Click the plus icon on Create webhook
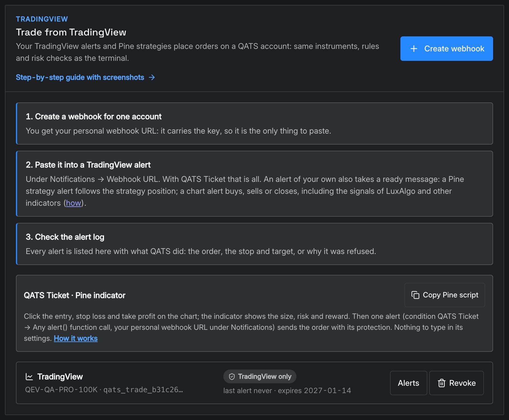 coord(414,49)
